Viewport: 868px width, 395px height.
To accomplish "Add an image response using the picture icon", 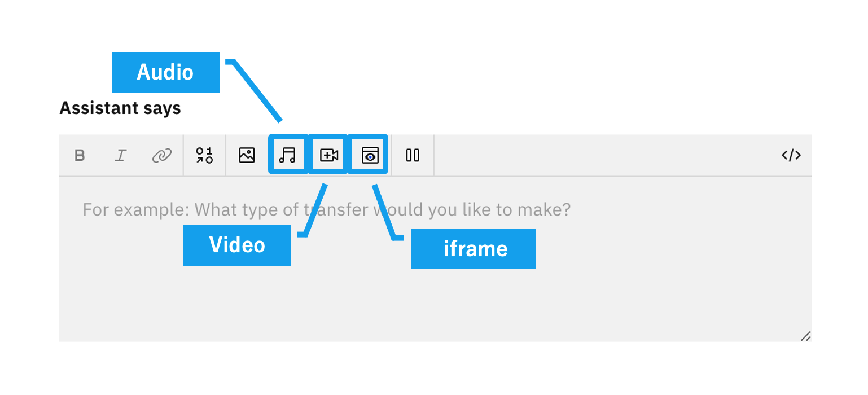I will click(x=247, y=155).
